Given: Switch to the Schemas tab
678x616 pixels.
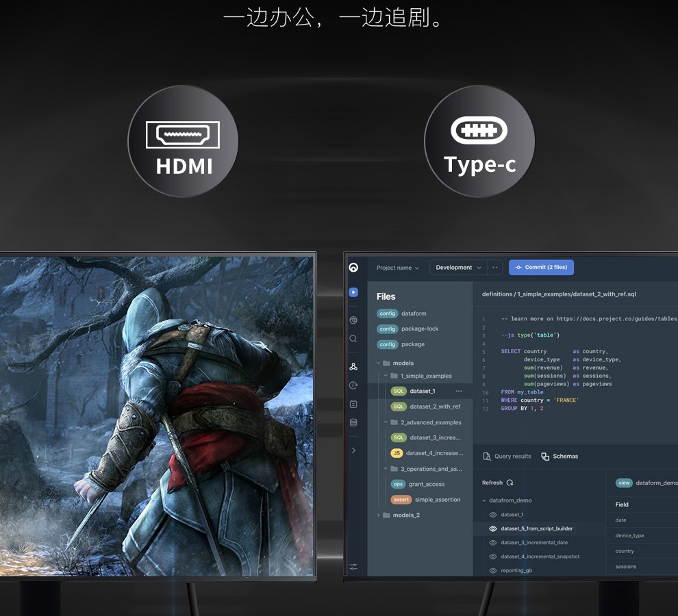Looking at the screenshot, I should tap(560, 457).
